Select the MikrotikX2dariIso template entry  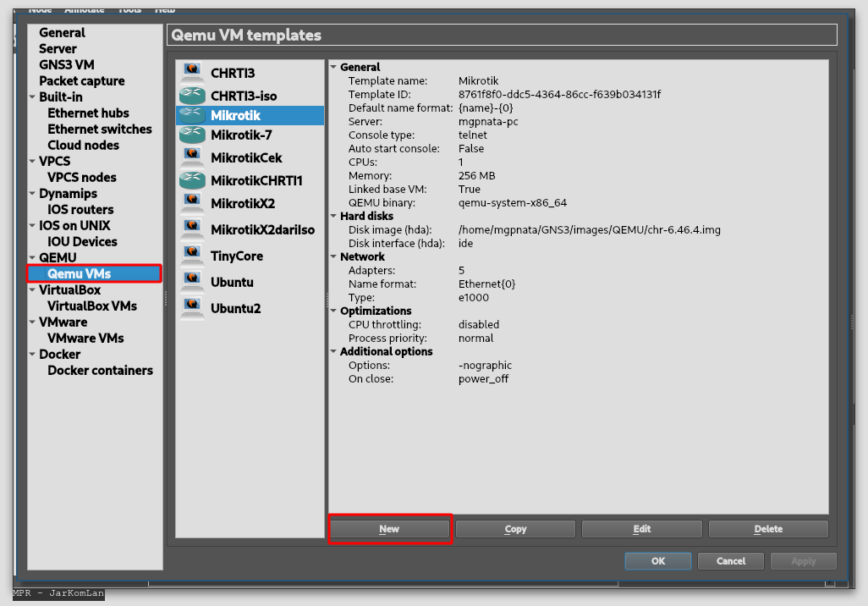coord(262,229)
